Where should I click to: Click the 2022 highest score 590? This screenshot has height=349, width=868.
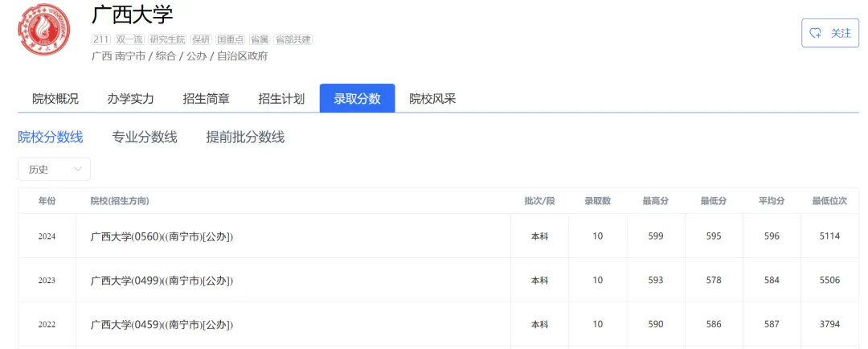pos(656,325)
